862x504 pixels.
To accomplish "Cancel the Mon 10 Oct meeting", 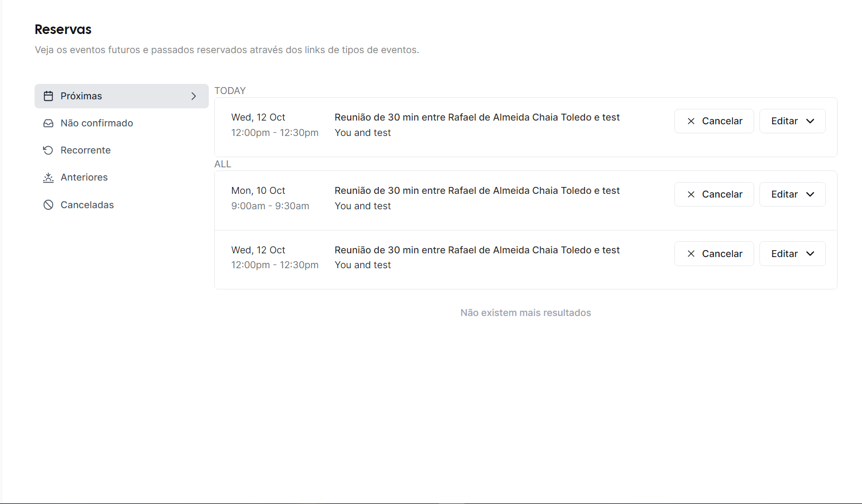I will click(714, 194).
